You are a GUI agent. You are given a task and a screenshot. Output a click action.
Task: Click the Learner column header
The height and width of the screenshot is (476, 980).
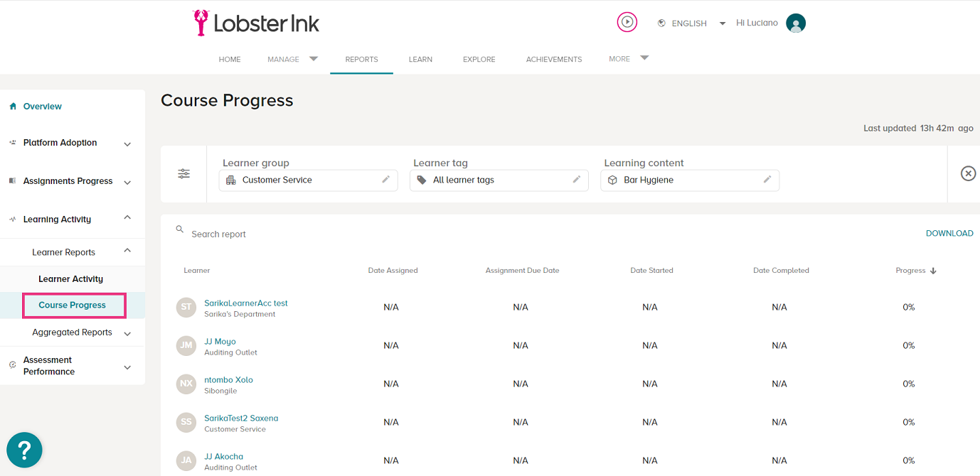click(197, 271)
